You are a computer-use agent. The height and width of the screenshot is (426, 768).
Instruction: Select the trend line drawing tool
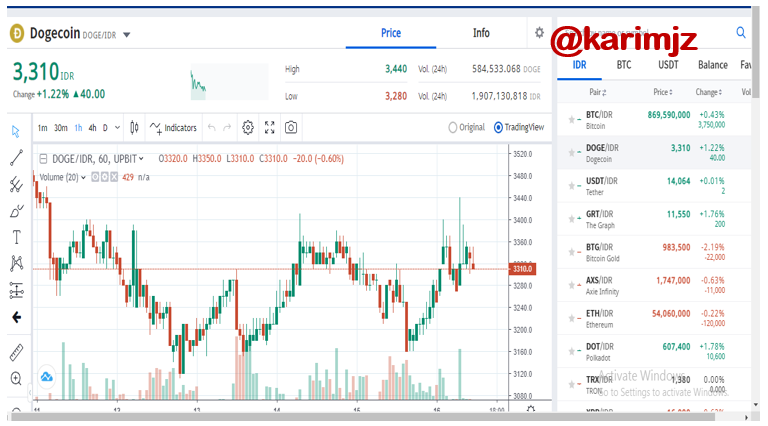tap(16, 158)
